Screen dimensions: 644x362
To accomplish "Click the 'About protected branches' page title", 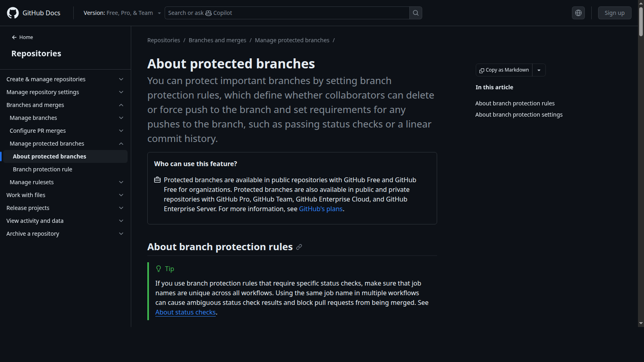I will [231, 64].
